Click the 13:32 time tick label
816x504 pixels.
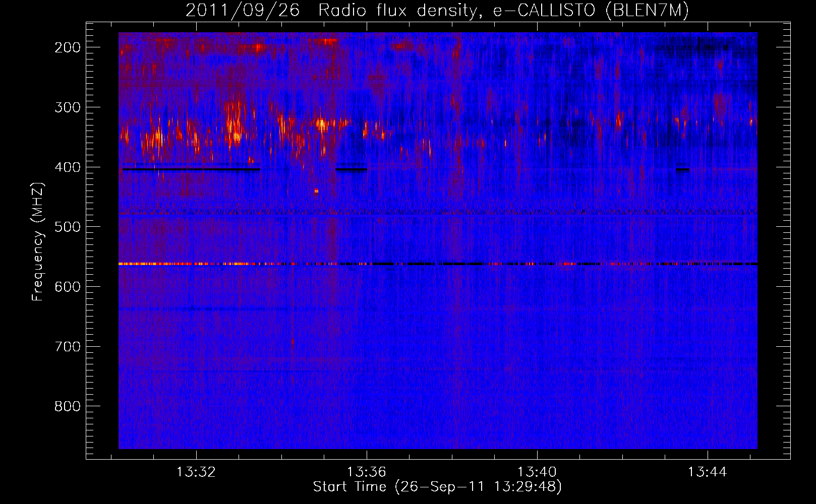(x=196, y=472)
